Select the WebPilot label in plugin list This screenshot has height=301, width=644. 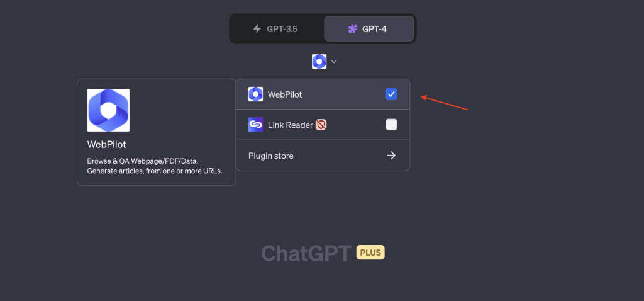pyautogui.click(x=285, y=94)
